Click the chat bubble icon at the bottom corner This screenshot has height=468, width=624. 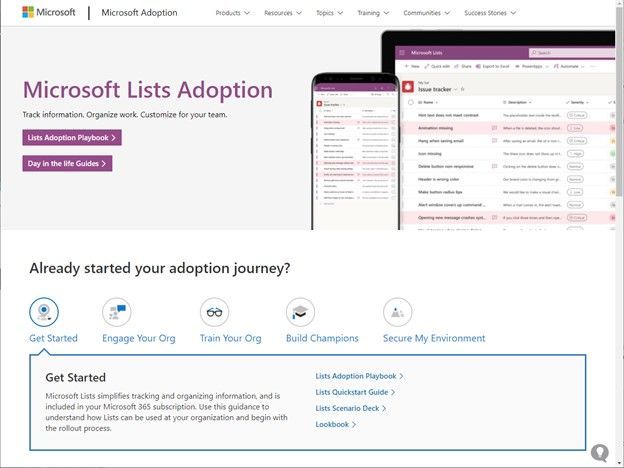(x=599, y=452)
